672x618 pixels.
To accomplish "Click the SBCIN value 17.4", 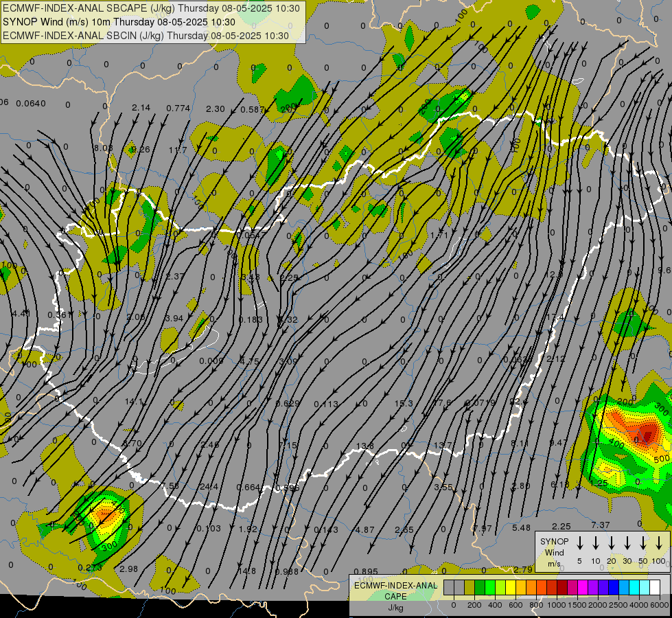I will 555,317.
